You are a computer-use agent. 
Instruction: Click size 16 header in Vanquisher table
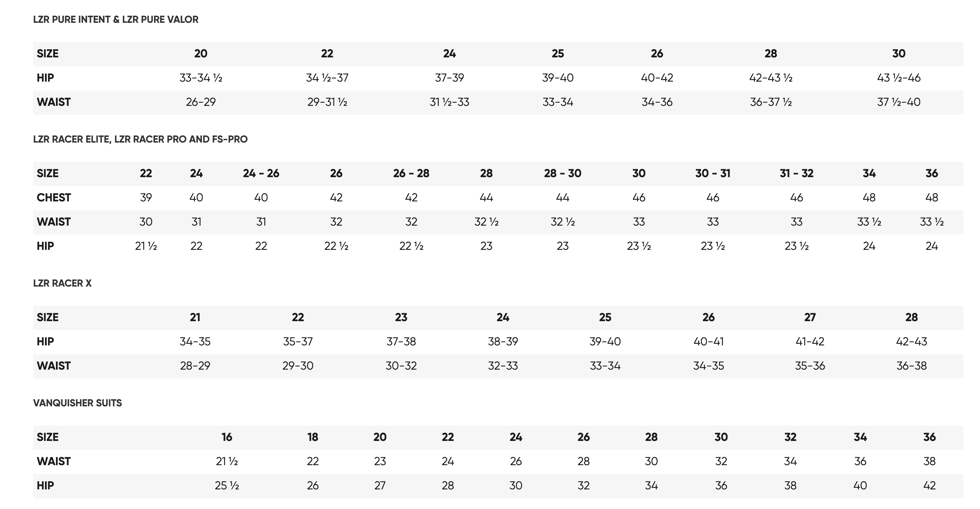(227, 437)
